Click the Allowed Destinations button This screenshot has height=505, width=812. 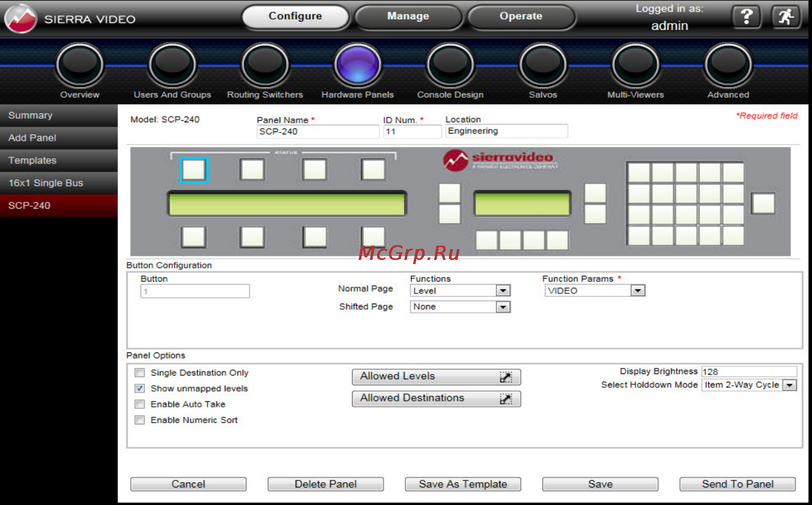click(436, 399)
